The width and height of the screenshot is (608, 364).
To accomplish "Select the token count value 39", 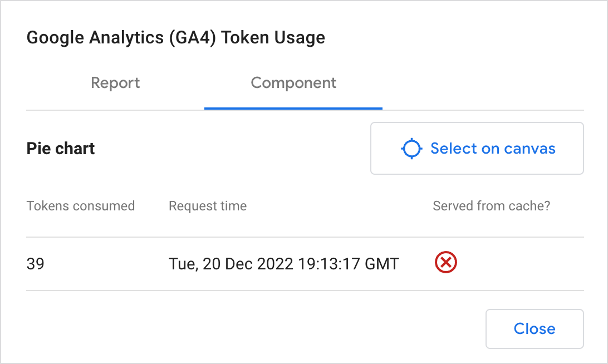I will [35, 263].
